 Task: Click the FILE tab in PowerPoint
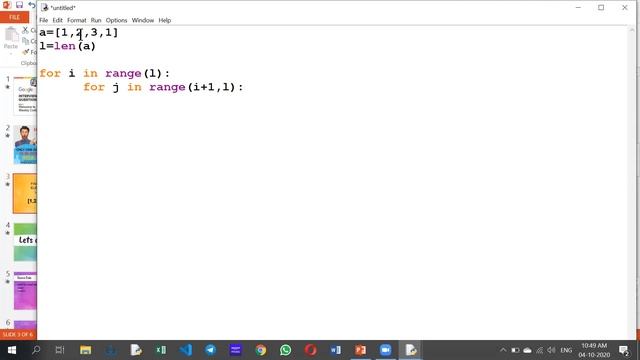point(14,17)
